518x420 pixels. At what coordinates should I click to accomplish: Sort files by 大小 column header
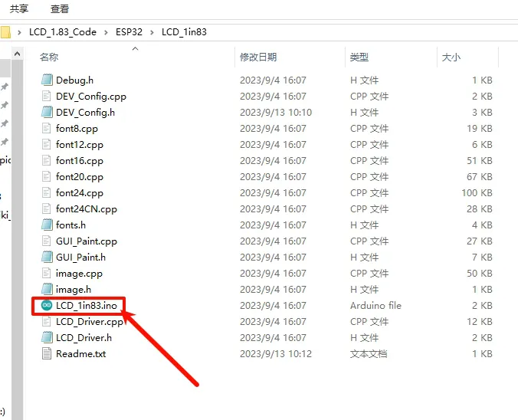pos(451,57)
